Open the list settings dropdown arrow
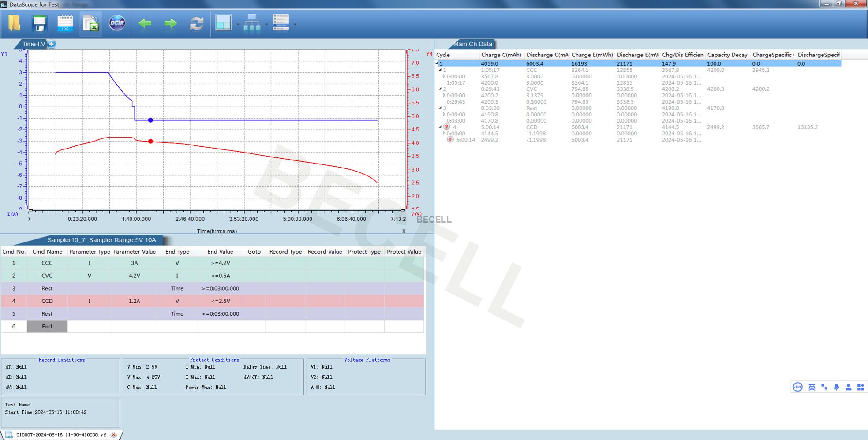The height and width of the screenshot is (440, 868). (x=295, y=24)
